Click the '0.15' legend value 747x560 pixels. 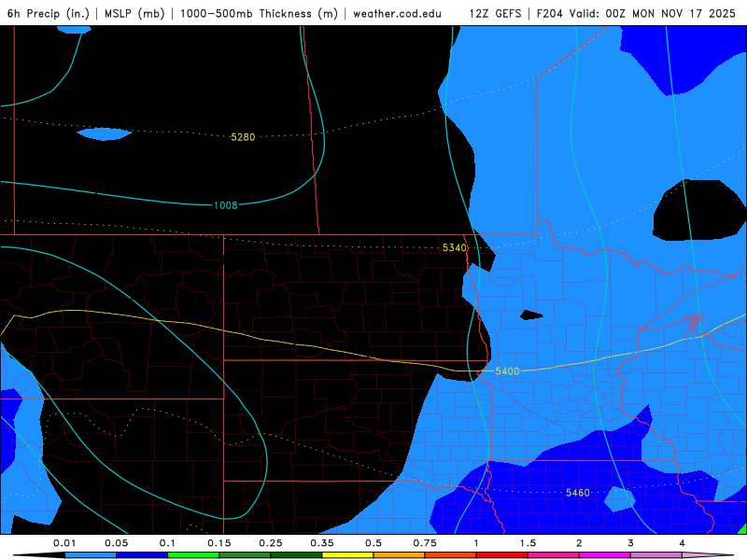coord(219,543)
